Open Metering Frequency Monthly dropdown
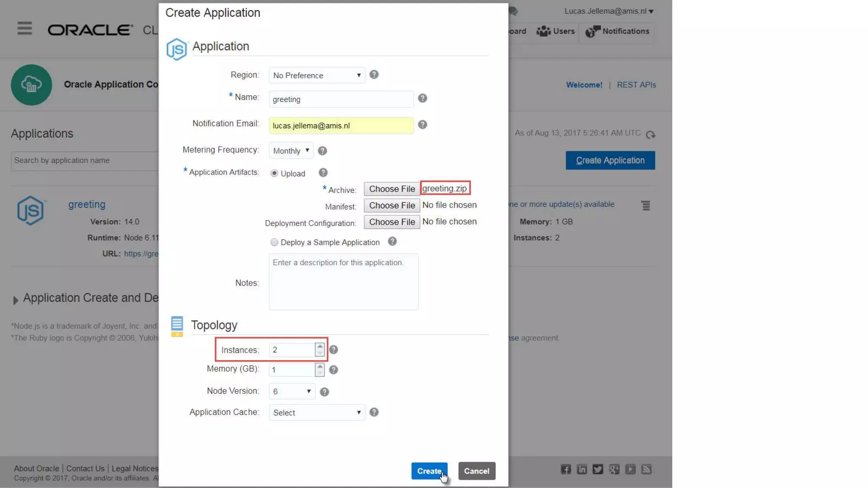 (x=291, y=151)
